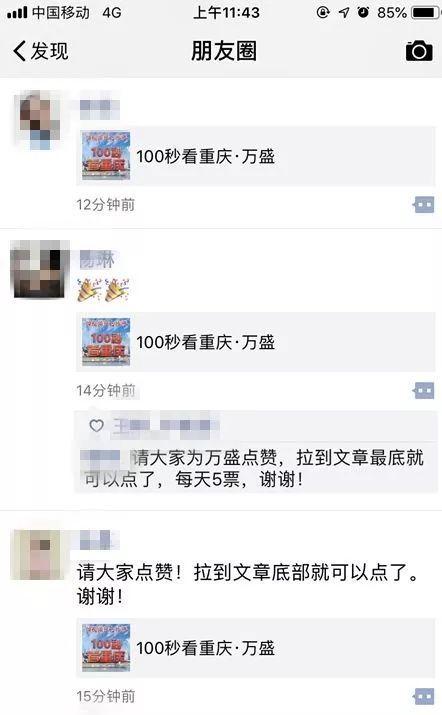Open comment menu on 15分钟前 post

tap(423, 696)
